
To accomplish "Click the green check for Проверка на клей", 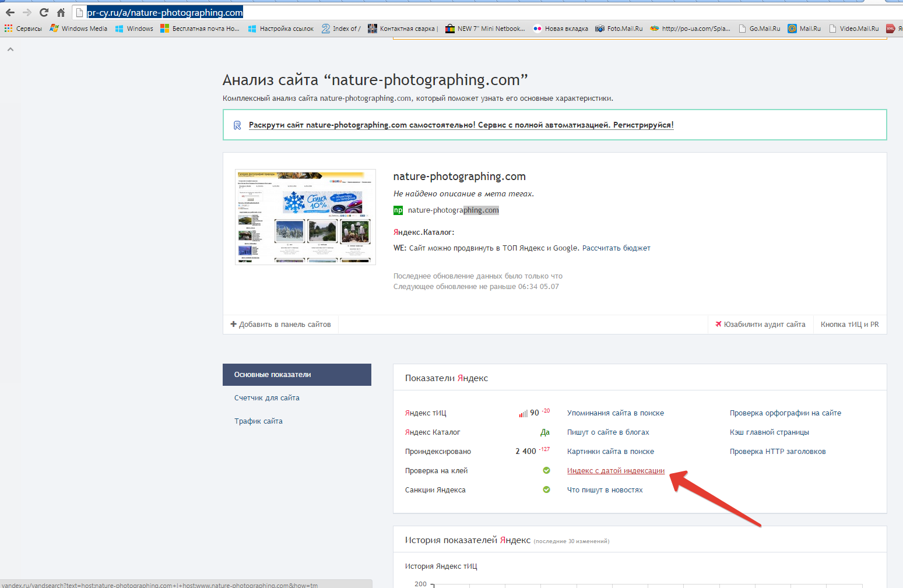I will click(x=546, y=470).
